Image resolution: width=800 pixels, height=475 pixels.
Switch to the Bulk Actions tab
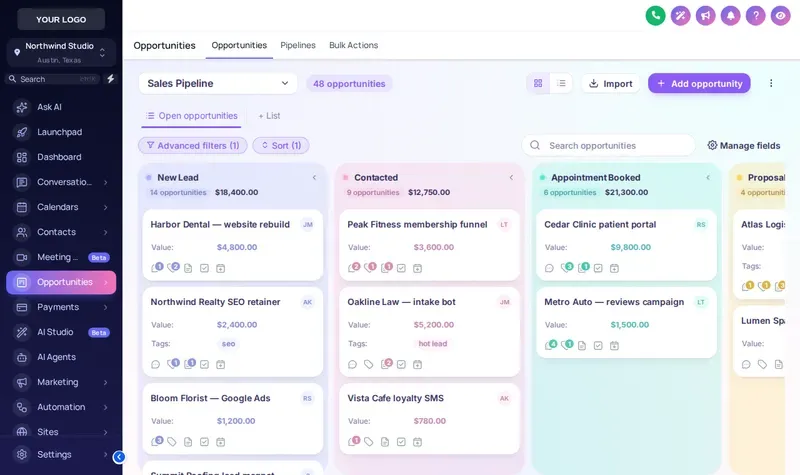(354, 45)
